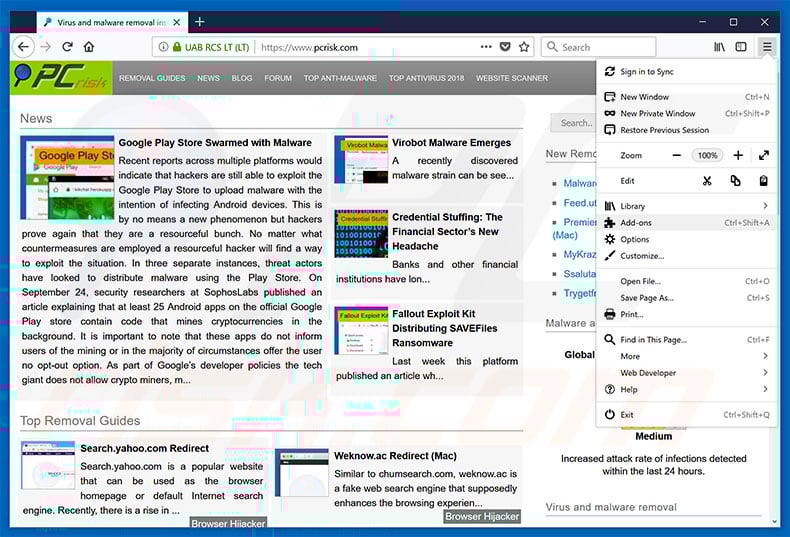Click the Copy icon in Edit row
This screenshot has height=537, width=790.
pyautogui.click(x=736, y=181)
